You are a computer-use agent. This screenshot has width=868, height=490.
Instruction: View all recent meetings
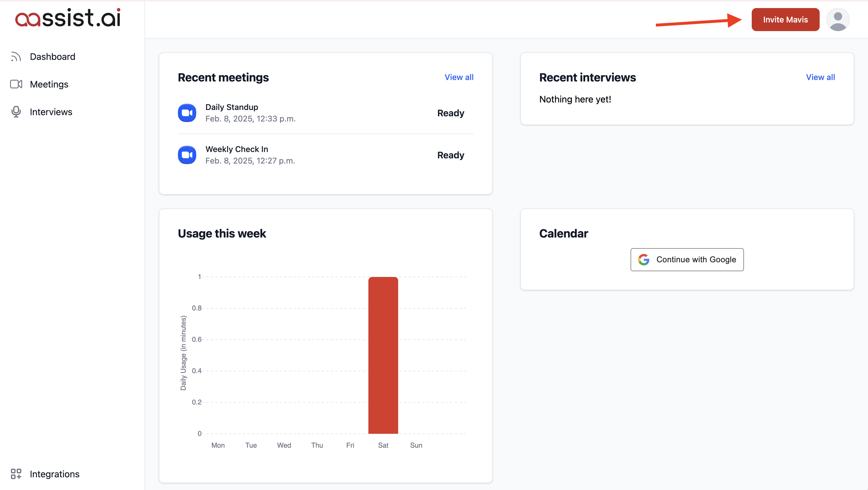pyautogui.click(x=459, y=77)
